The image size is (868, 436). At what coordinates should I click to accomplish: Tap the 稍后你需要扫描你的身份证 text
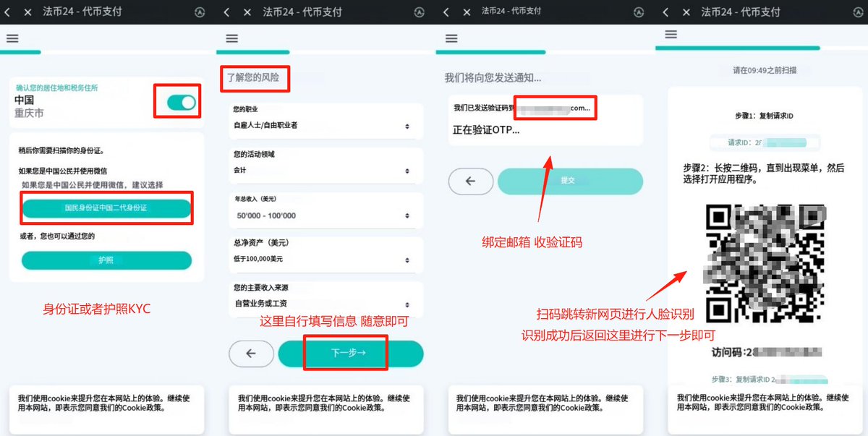pyautogui.click(x=61, y=151)
